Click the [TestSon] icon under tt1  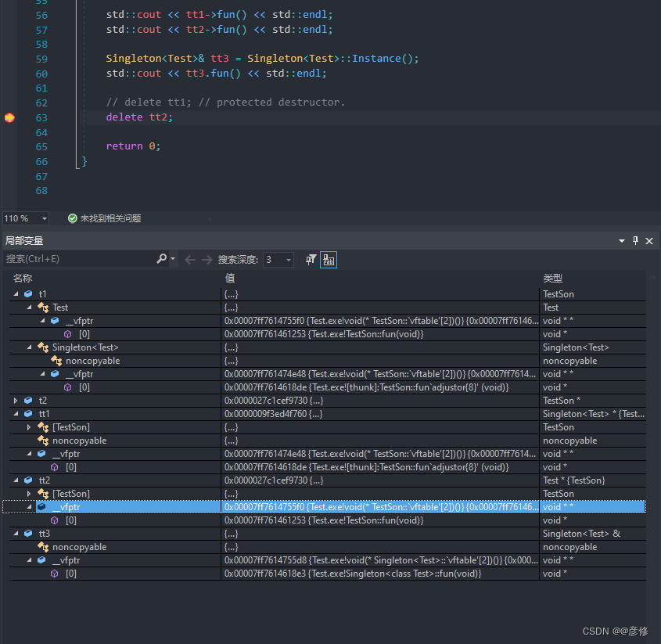(43, 427)
